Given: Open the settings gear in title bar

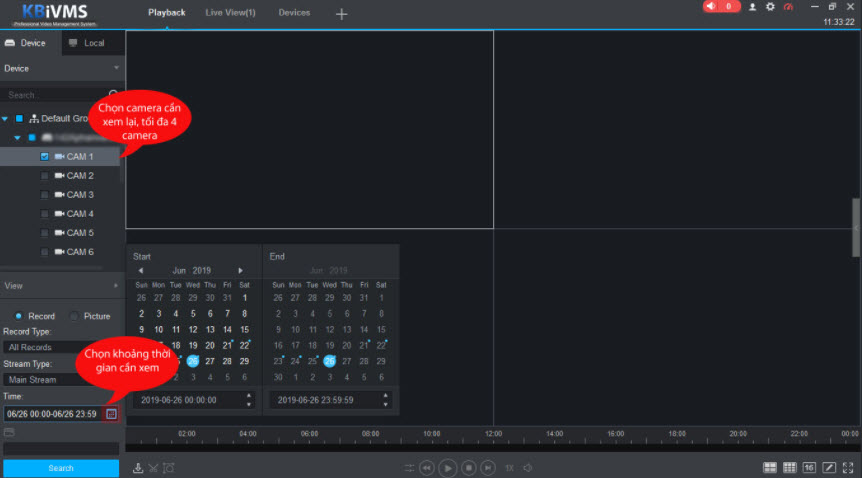Looking at the screenshot, I should [770, 7].
